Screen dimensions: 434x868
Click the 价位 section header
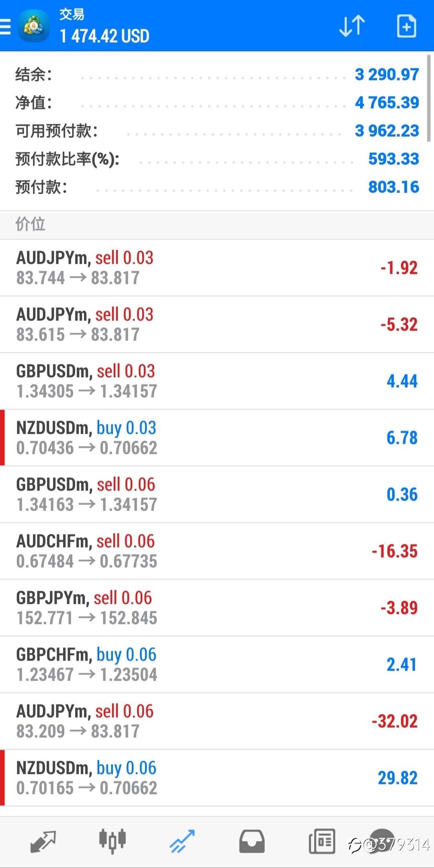pyautogui.click(x=31, y=224)
